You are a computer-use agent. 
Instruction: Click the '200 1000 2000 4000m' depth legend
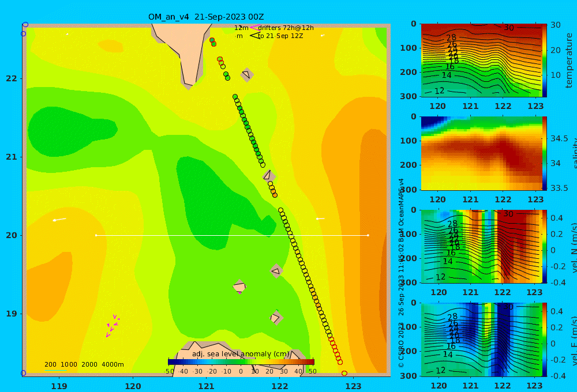point(84,364)
